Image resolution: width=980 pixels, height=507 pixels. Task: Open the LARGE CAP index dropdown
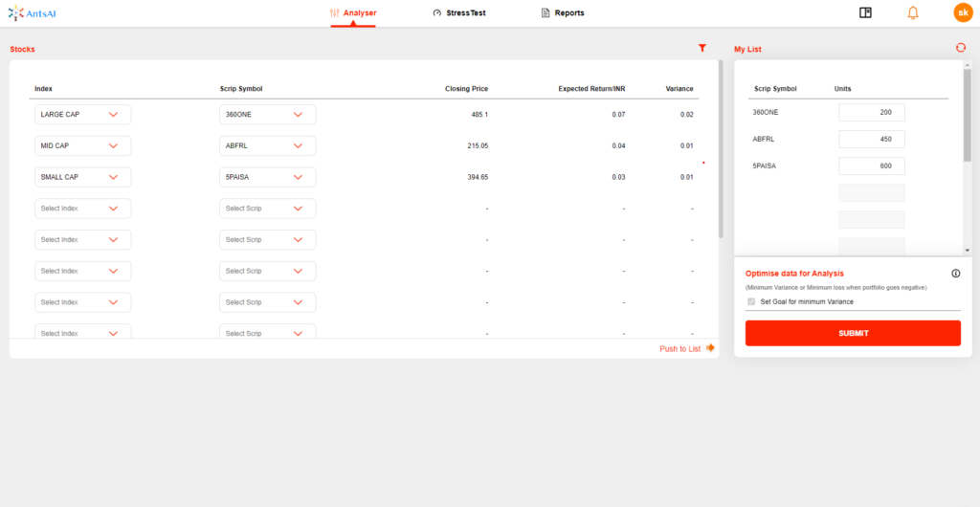pos(83,115)
